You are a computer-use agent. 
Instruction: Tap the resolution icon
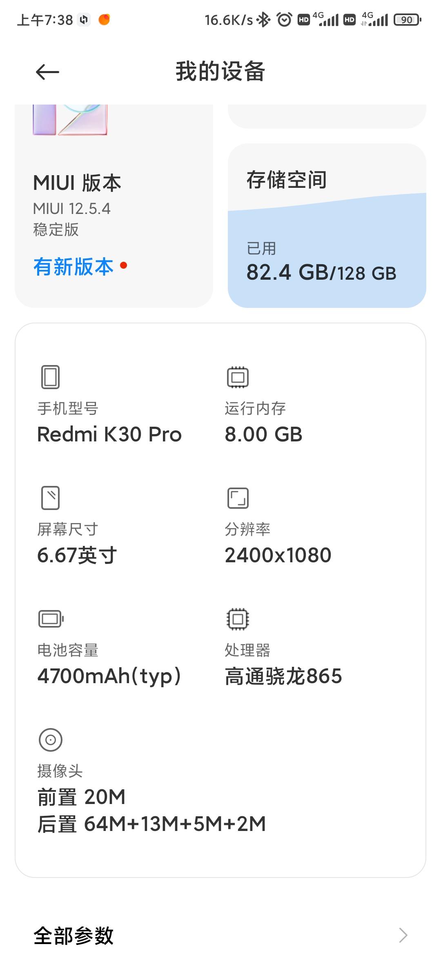238,498
